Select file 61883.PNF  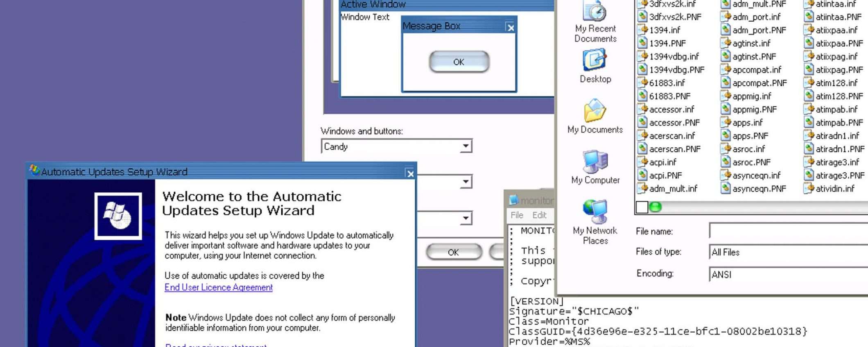(670, 96)
